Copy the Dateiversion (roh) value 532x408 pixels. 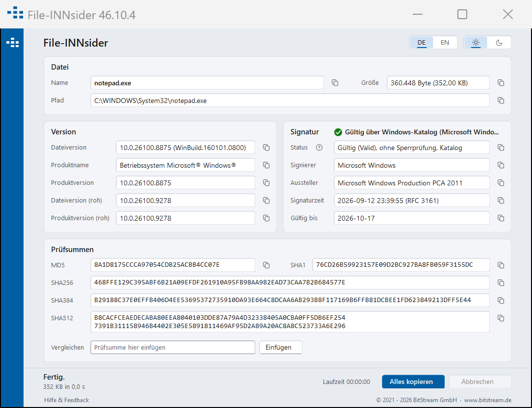click(x=266, y=201)
